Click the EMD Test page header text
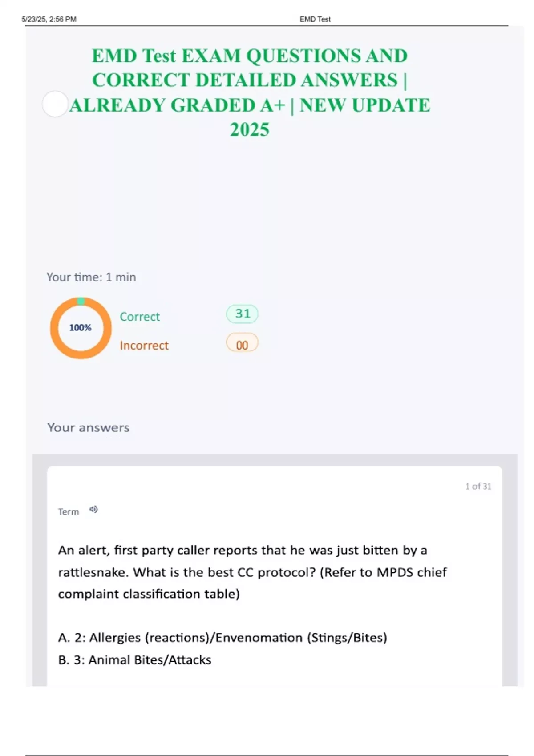Image resolution: width=534 pixels, height=756 pixels. coord(315,19)
